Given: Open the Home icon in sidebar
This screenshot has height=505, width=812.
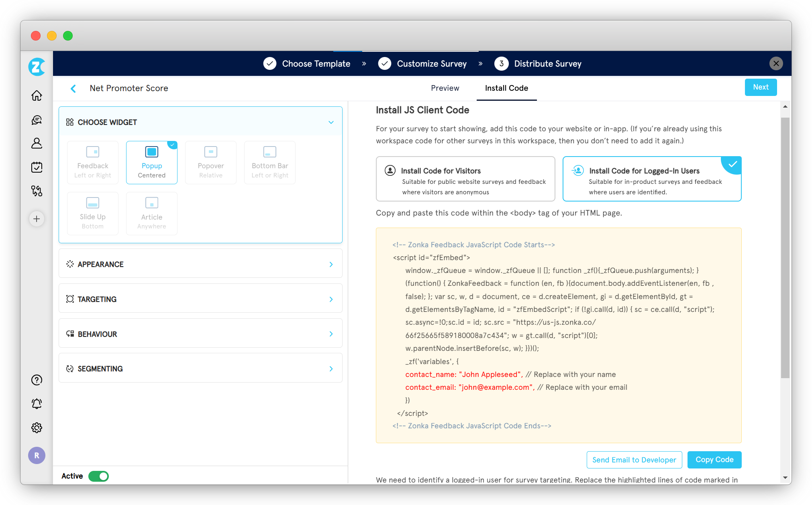Looking at the screenshot, I should pyautogui.click(x=37, y=96).
